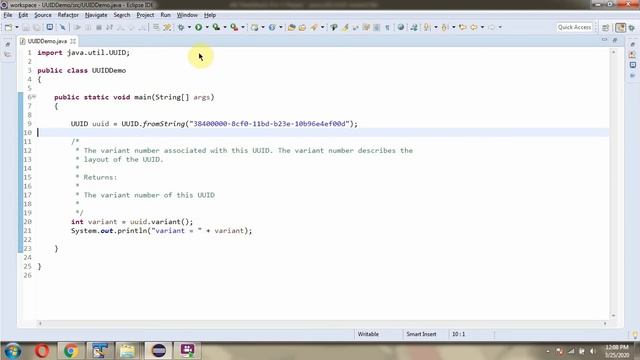
Task: Open the File menu
Action: click(8, 15)
